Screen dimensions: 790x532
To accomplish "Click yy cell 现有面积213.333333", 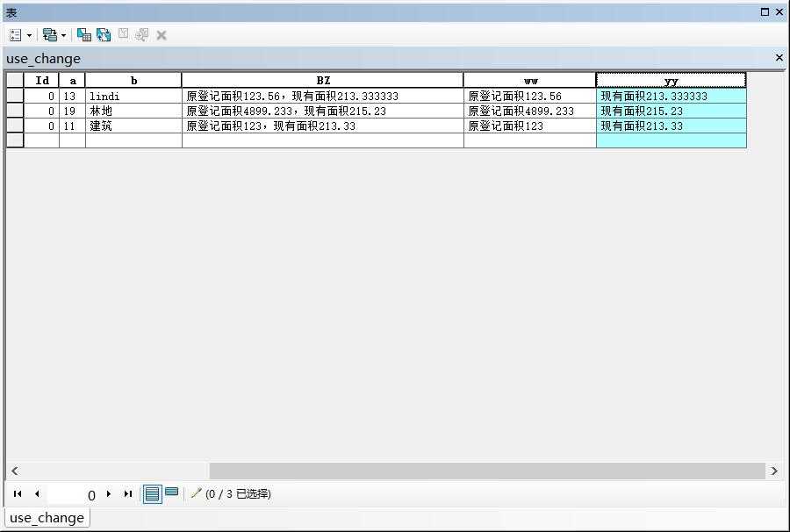I will pos(671,96).
